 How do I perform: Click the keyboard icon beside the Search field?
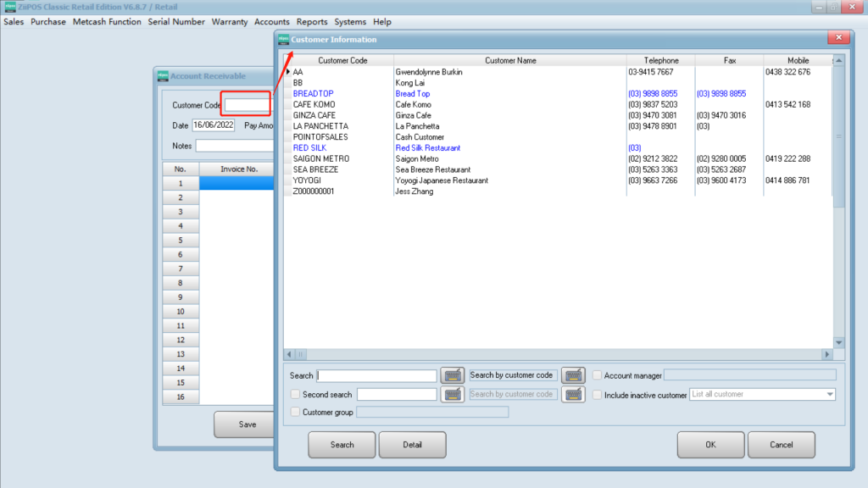[x=453, y=375]
